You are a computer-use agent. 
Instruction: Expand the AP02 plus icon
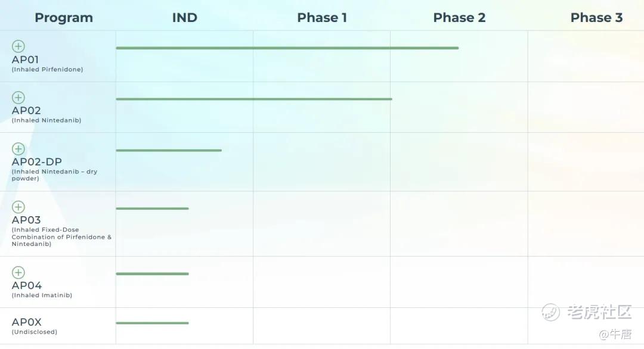pyautogui.click(x=18, y=98)
